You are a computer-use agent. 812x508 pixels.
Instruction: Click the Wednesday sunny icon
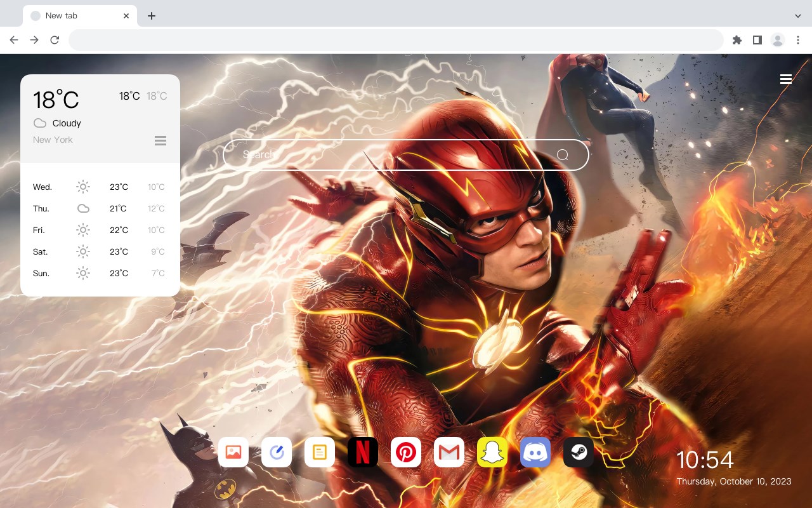(x=83, y=187)
